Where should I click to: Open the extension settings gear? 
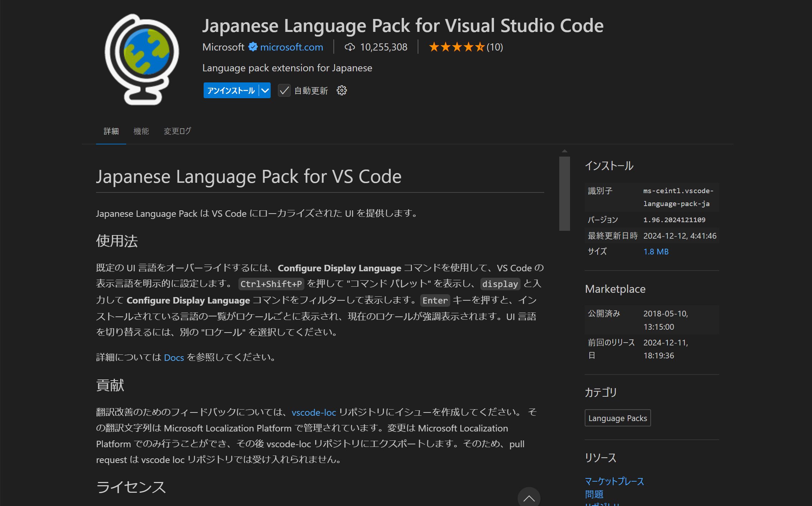point(342,90)
